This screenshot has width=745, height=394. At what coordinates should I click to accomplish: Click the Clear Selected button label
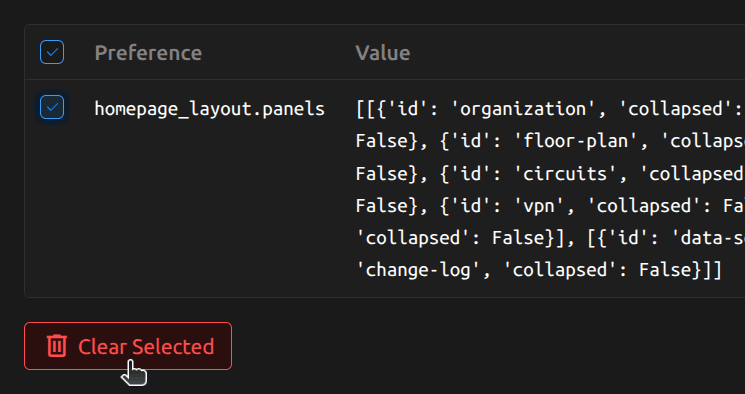[x=146, y=346]
